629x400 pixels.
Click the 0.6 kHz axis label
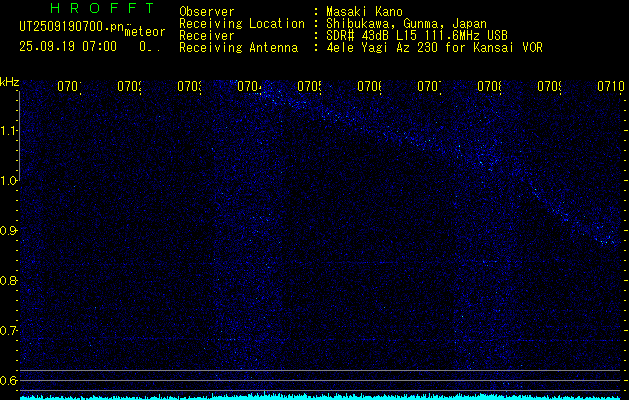pyautogui.click(x=9, y=380)
